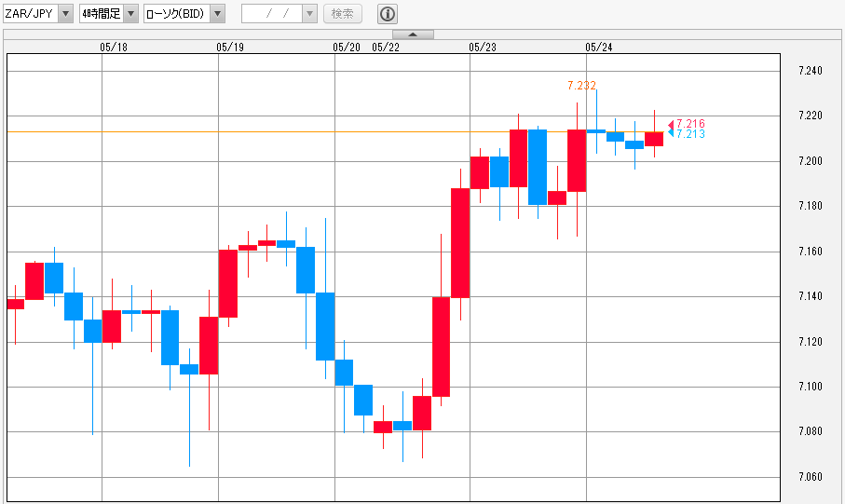The height and width of the screenshot is (504, 845).
Task: Click the 7.060 price axis label
Action: point(811,476)
